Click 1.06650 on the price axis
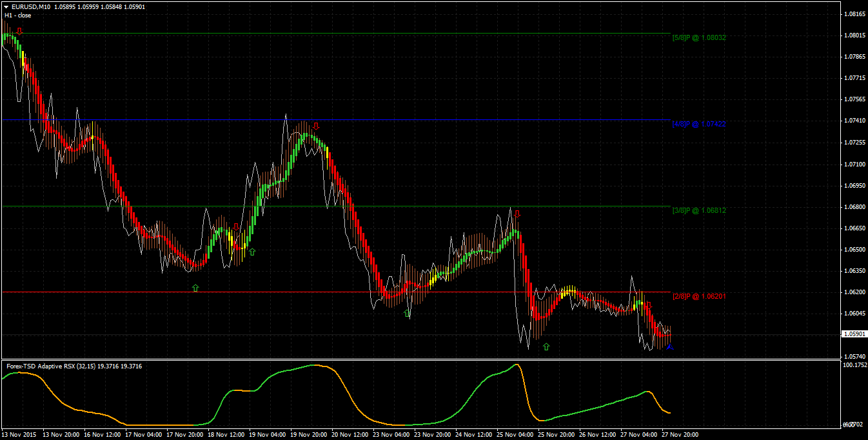The image size is (868, 440). (x=854, y=228)
